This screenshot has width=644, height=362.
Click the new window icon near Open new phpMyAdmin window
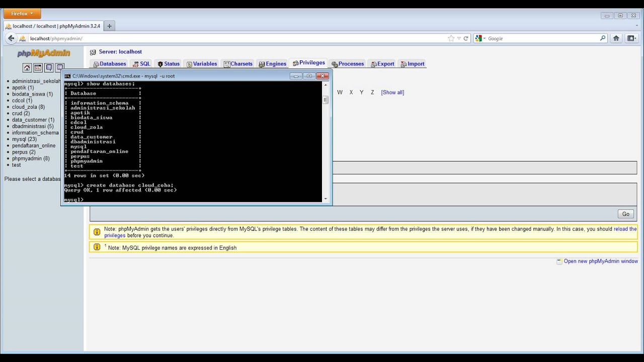pyautogui.click(x=559, y=261)
